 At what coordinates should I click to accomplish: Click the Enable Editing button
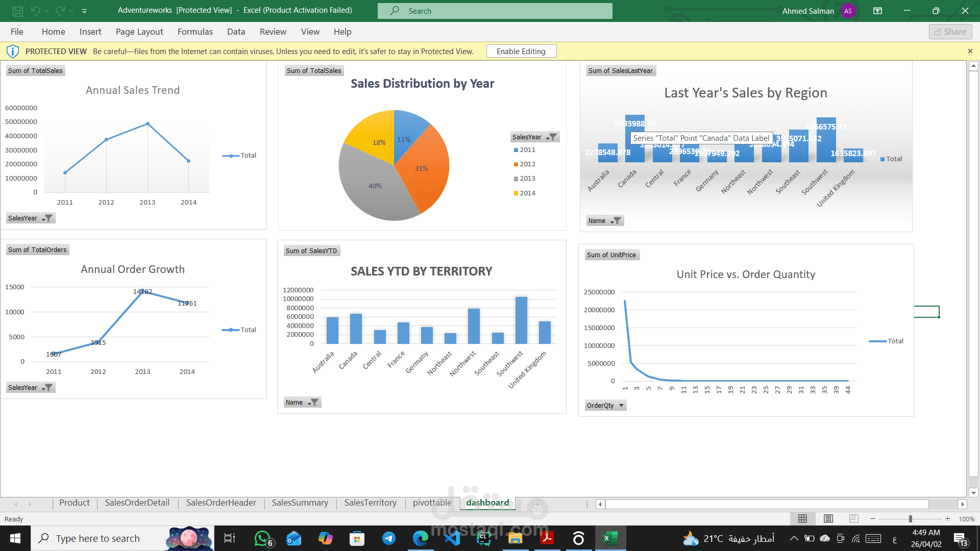[x=521, y=51]
